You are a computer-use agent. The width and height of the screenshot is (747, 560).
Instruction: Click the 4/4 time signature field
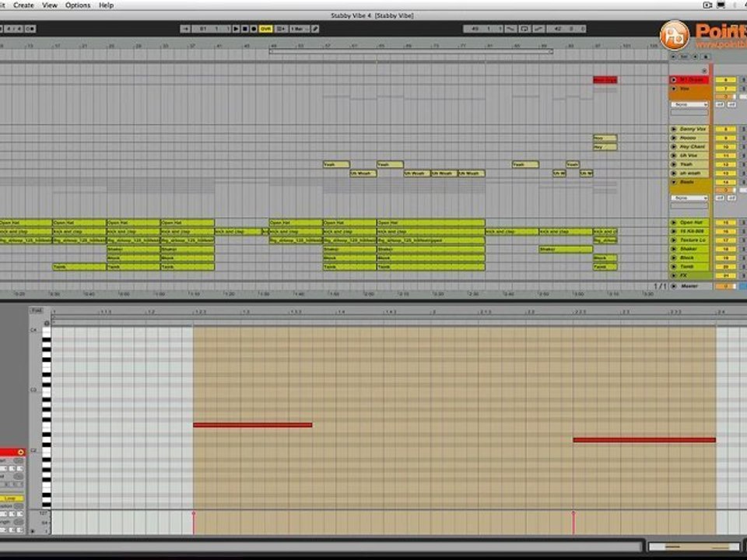coord(13,29)
